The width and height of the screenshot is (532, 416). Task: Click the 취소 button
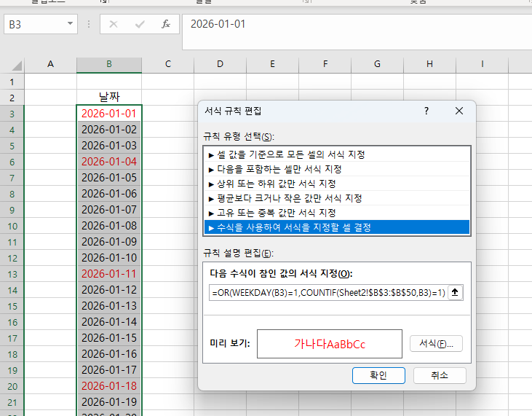coord(440,376)
